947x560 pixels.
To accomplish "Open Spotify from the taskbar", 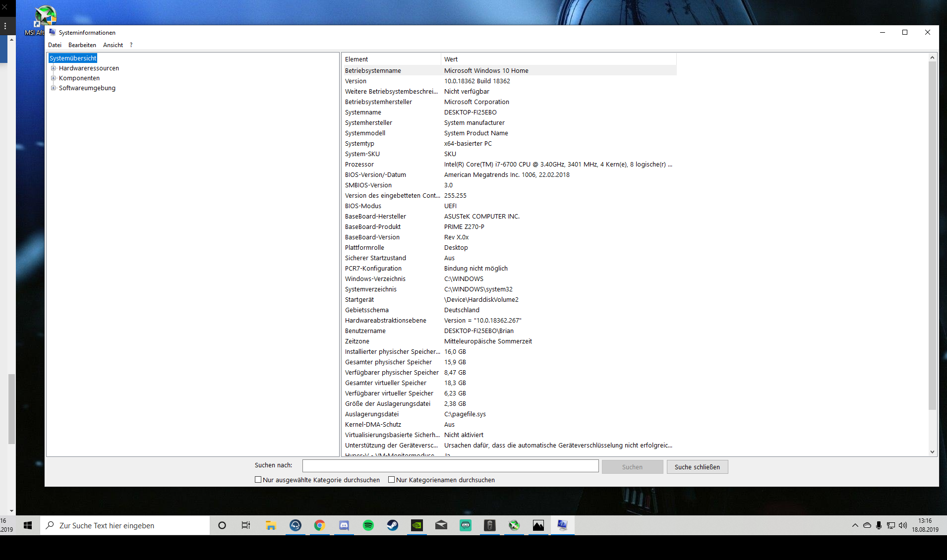I will point(368,525).
